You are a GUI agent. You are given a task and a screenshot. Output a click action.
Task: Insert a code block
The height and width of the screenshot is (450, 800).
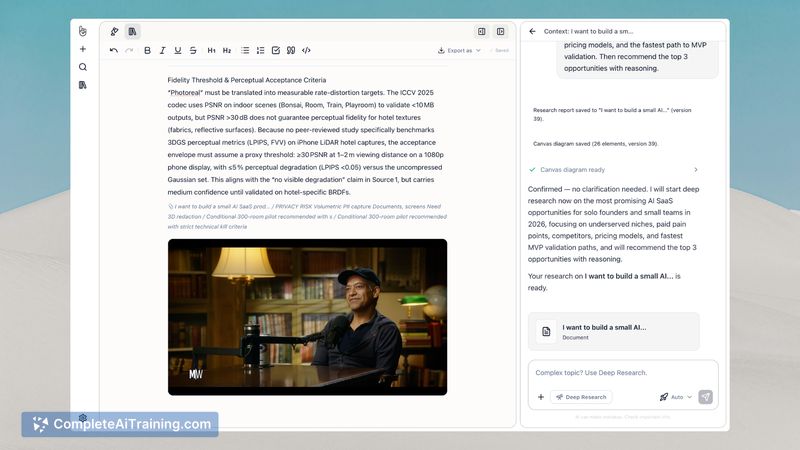[x=306, y=51]
